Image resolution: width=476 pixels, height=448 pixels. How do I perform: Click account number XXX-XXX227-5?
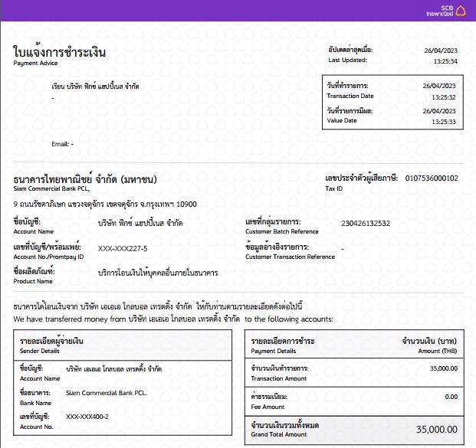click(123, 249)
